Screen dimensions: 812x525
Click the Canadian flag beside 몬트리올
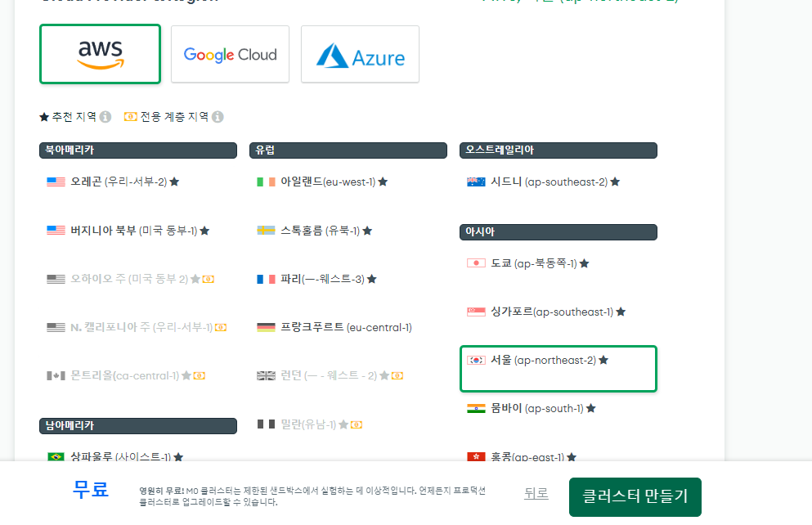click(56, 375)
